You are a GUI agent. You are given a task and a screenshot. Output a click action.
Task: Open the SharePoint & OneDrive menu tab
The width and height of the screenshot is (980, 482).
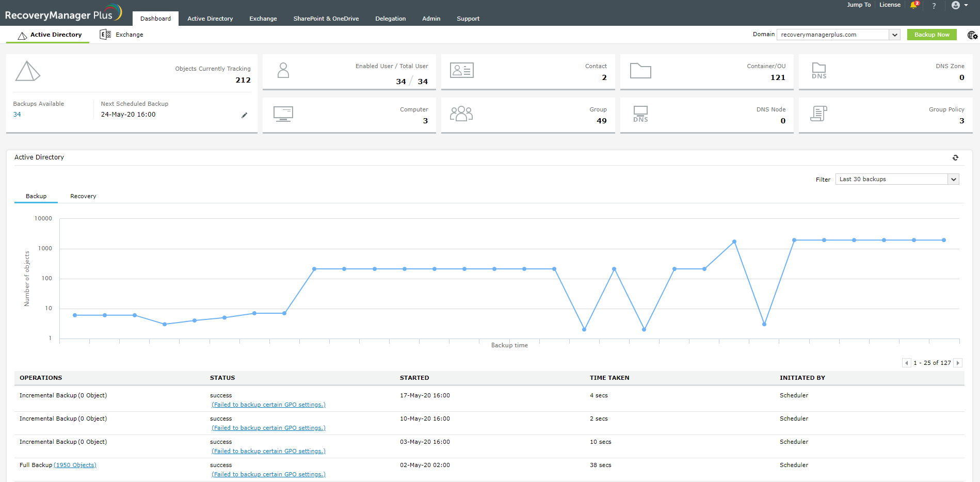[x=326, y=19]
